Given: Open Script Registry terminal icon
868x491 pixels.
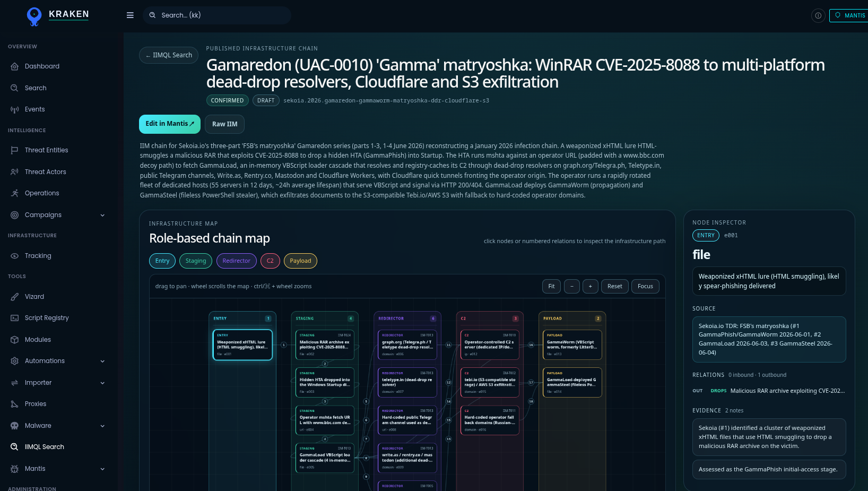Looking at the screenshot, I should pyautogui.click(x=15, y=318).
